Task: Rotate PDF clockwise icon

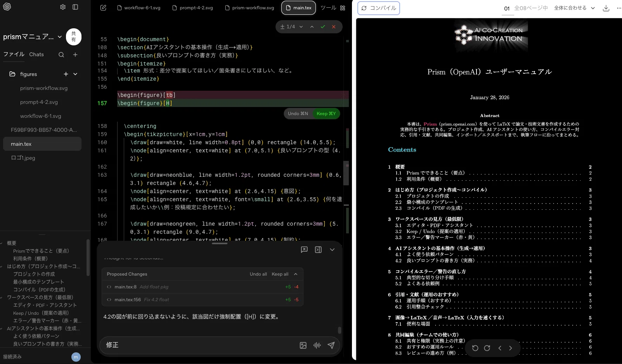Action: pos(487,348)
